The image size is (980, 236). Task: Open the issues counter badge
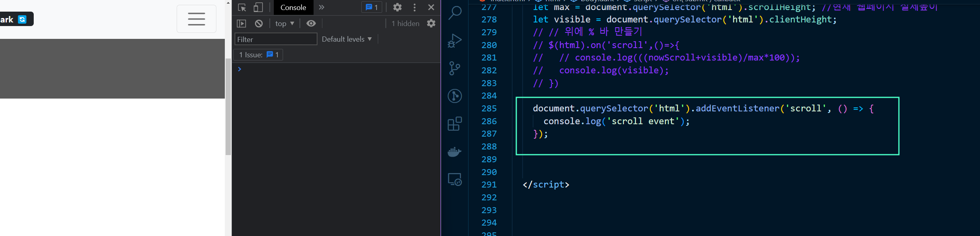[x=372, y=7]
